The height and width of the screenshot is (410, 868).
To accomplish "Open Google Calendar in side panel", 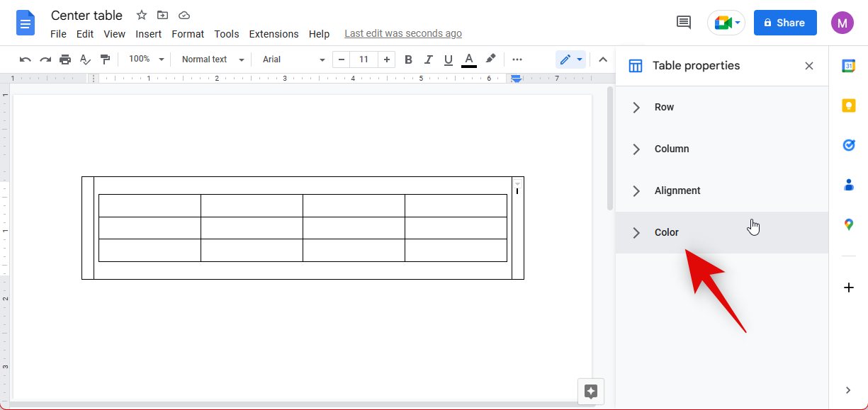I will [848, 66].
